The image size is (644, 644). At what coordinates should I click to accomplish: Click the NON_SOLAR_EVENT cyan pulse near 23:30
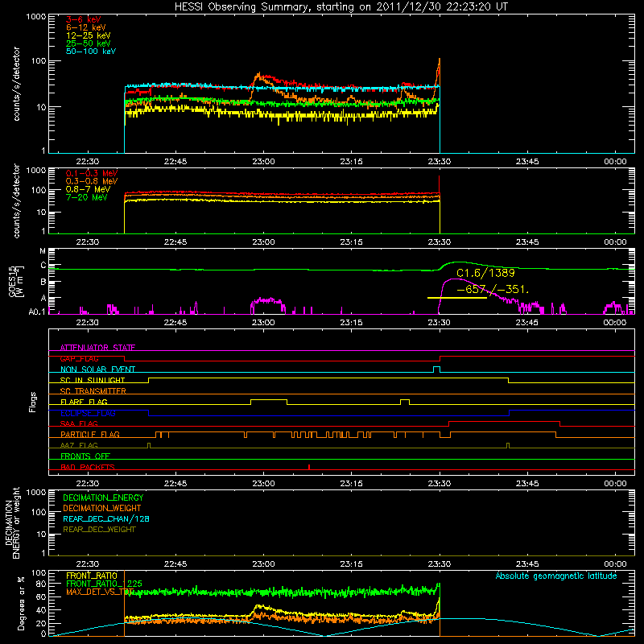(436, 369)
